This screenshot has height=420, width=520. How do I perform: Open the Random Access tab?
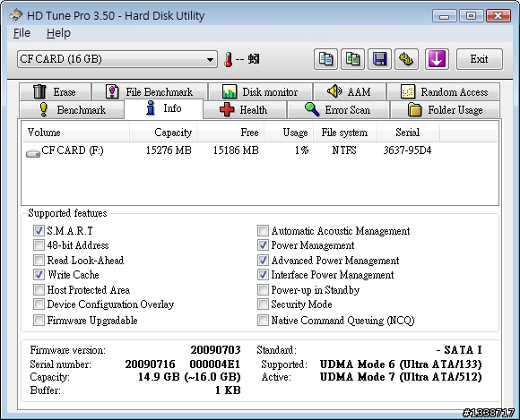[x=443, y=91]
